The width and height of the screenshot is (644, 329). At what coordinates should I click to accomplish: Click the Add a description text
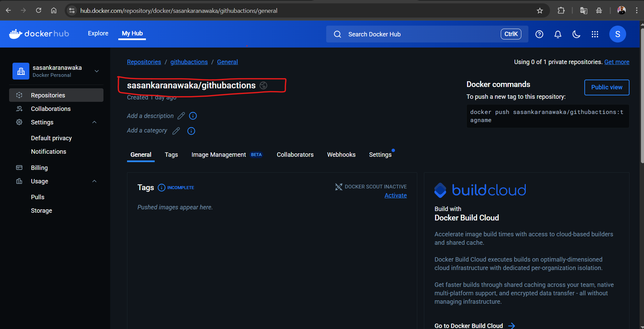(150, 116)
